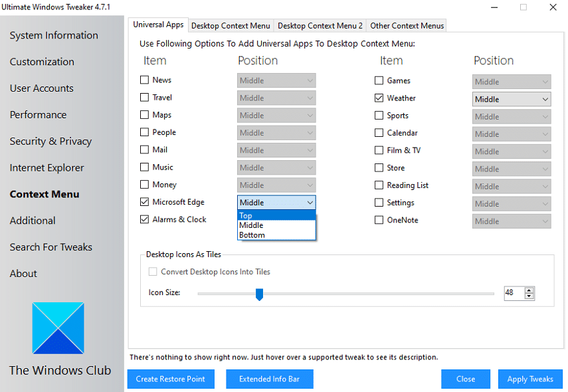Click the Create Restore Point button
The width and height of the screenshot is (568, 392).
171,379
